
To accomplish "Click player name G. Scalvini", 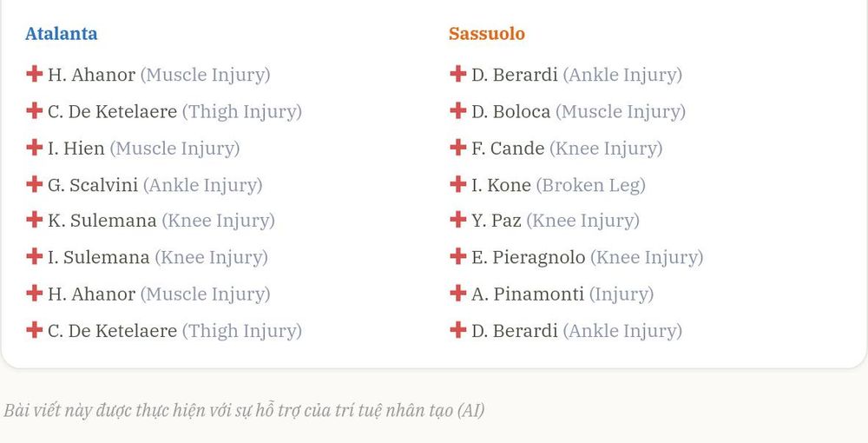I will click(x=93, y=185).
